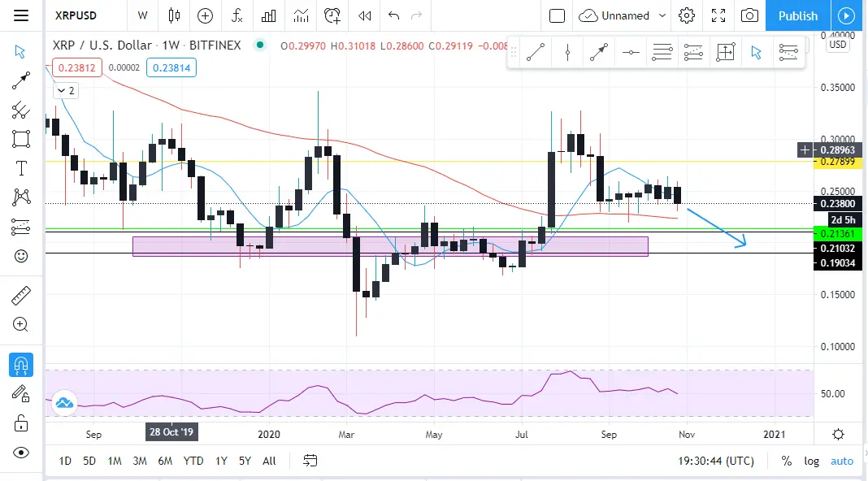Pick price range tool in favorites toolbar

tap(725, 53)
